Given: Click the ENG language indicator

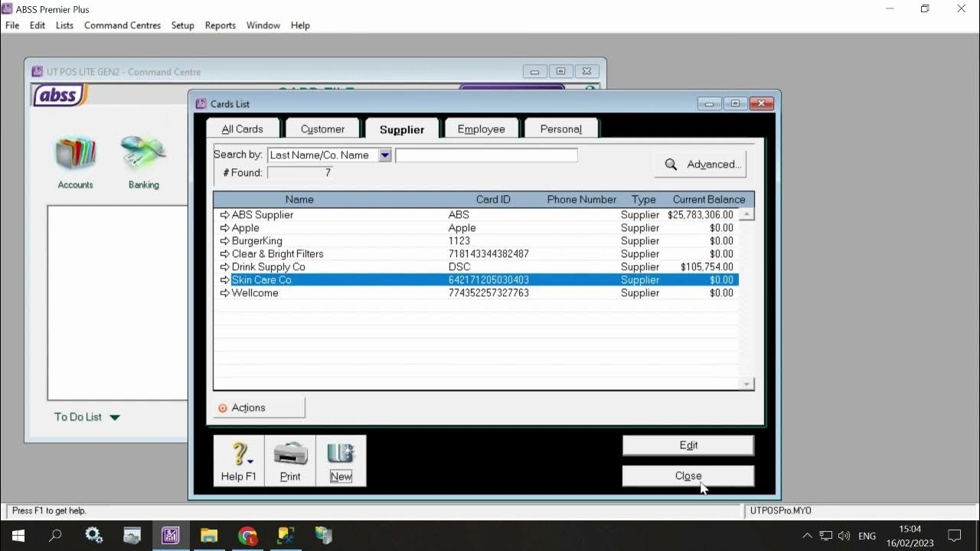Looking at the screenshot, I should tap(867, 536).
